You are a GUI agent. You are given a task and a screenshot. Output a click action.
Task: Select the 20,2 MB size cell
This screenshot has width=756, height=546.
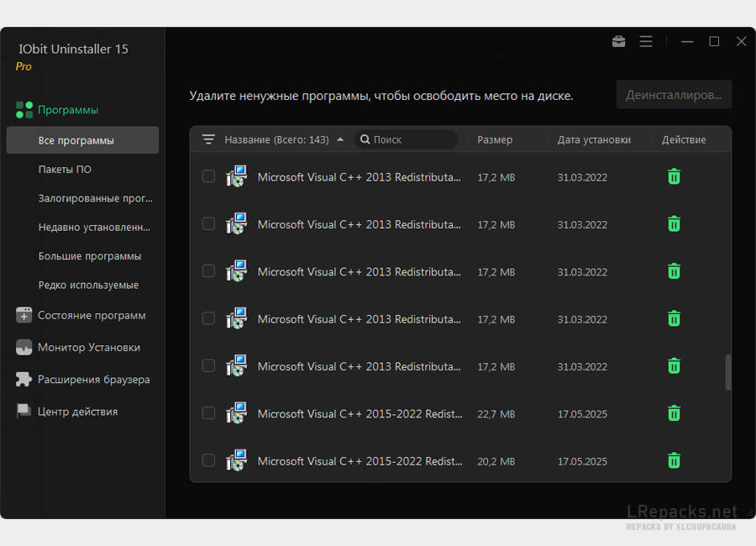(x=496, y=462)
